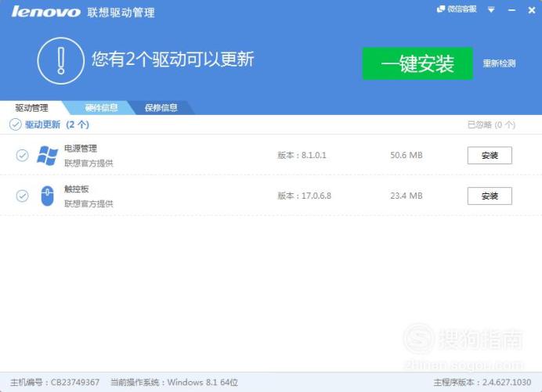Click the 微信客服 chat icon

pos(441,9)
